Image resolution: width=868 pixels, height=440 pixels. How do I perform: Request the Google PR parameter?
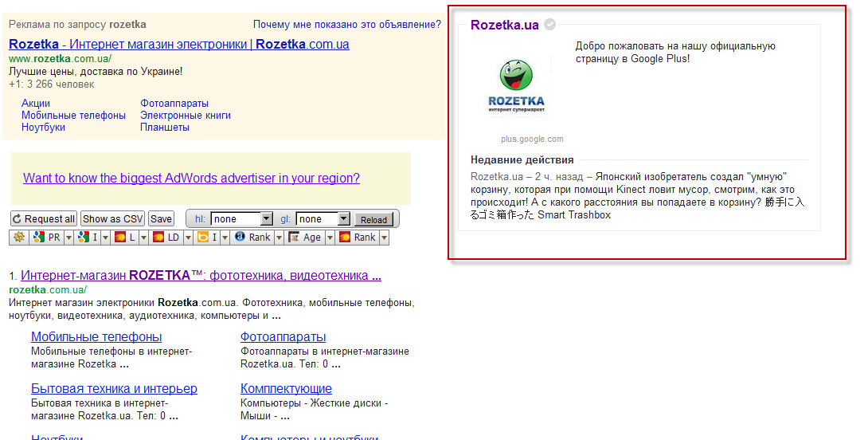(47, 238)
